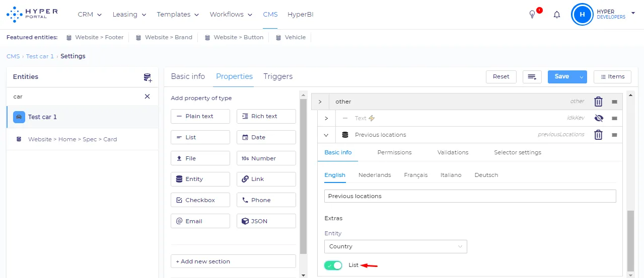644x278 pixels.
Task: Click the drag handle of the 'other' section
Action: (615, 102)
